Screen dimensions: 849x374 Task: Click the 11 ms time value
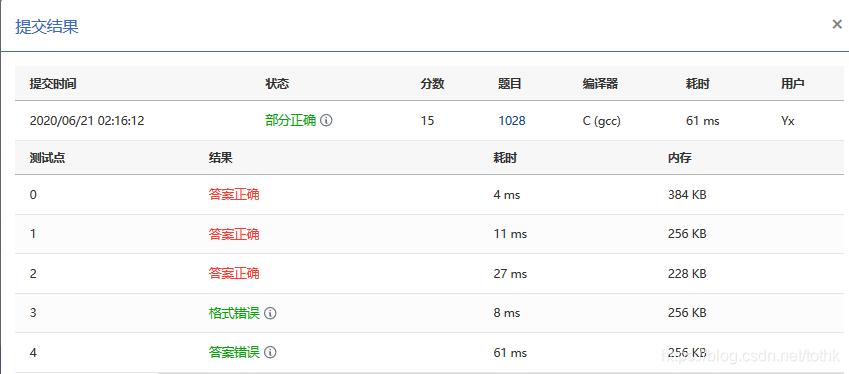(510, 234)
